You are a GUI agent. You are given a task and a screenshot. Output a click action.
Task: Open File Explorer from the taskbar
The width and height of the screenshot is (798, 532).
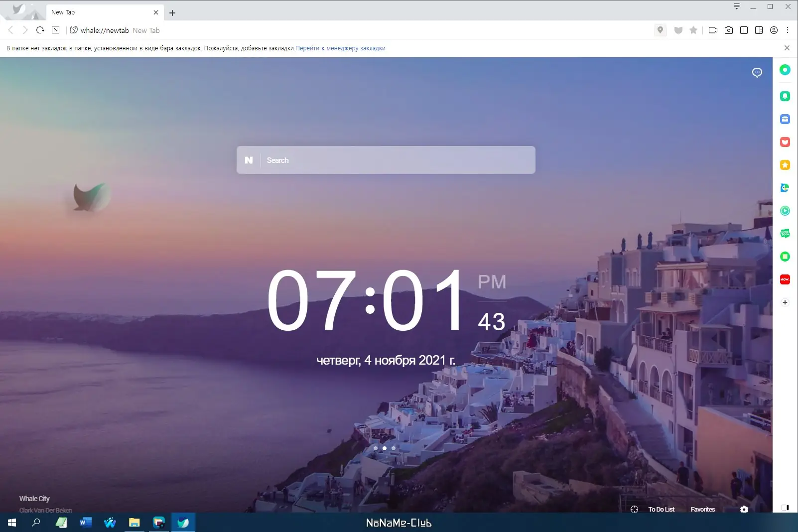134,523
